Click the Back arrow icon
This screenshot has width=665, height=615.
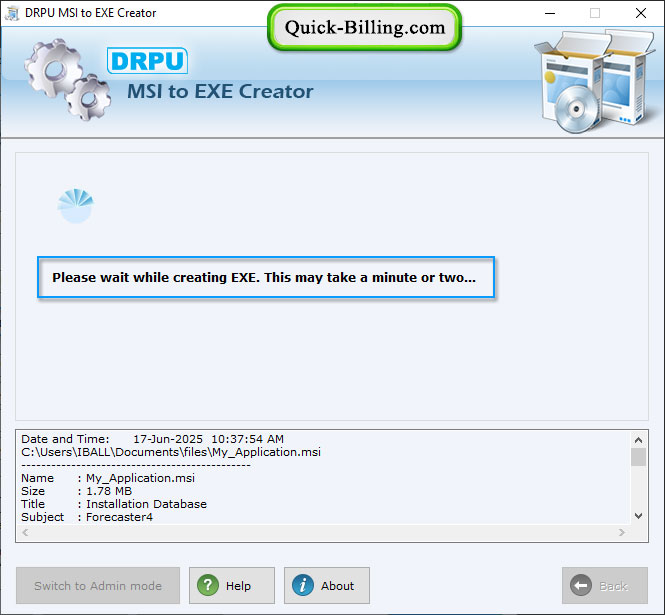pyautogui.click(x=581, y=585)
